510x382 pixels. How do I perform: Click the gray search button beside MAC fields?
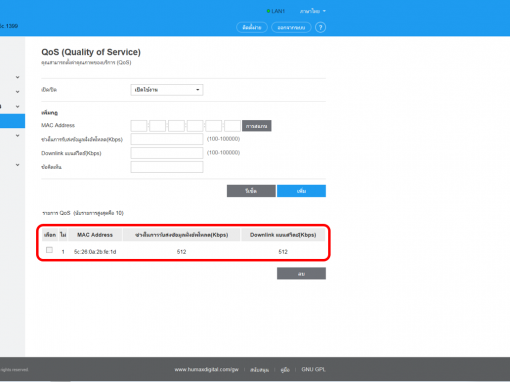[257, 126]
